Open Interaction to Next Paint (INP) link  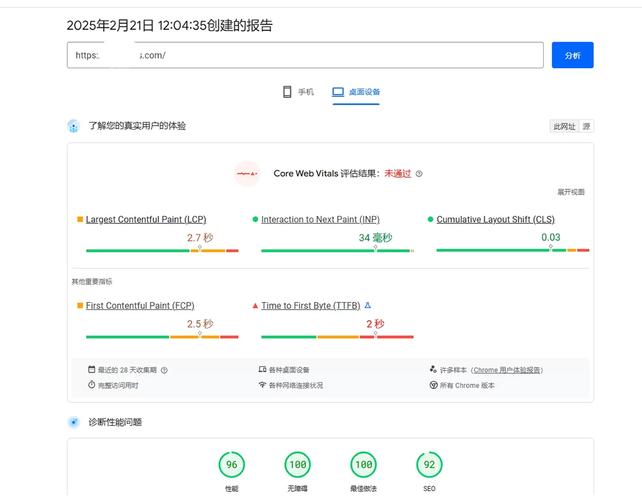[x=320, y=219]
